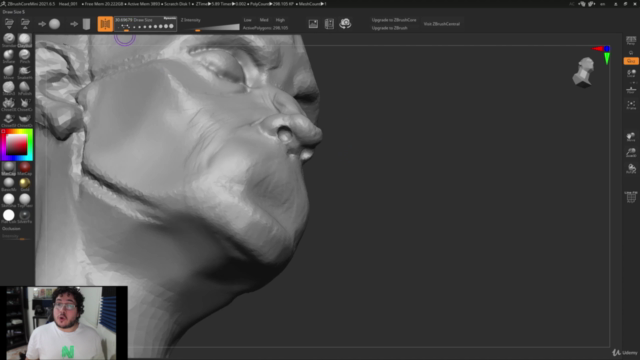640x360 pixels.
Task: Click the 3D print export icon
Action: click(x=329, y=24)
